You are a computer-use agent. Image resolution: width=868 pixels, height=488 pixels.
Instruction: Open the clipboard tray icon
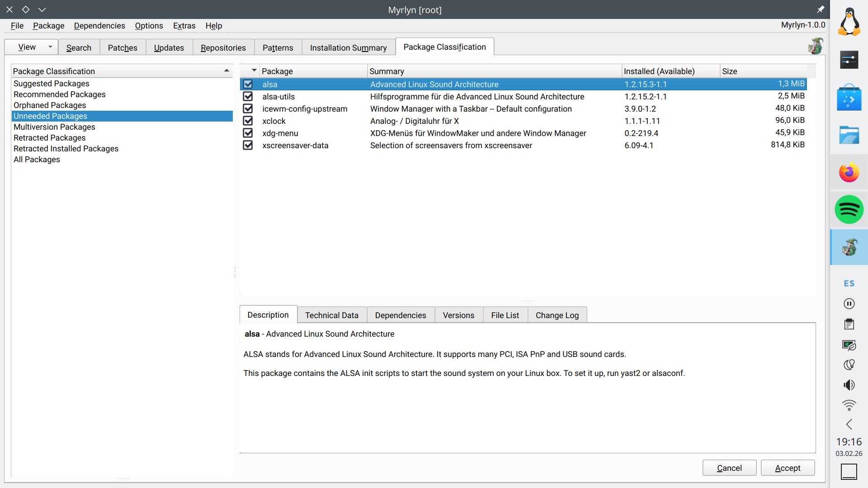[849, 324]
